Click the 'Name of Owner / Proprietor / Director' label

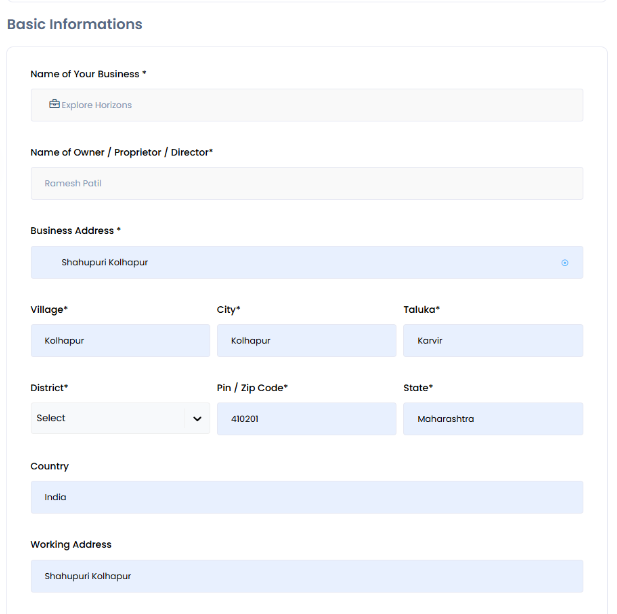coord(122,153)
